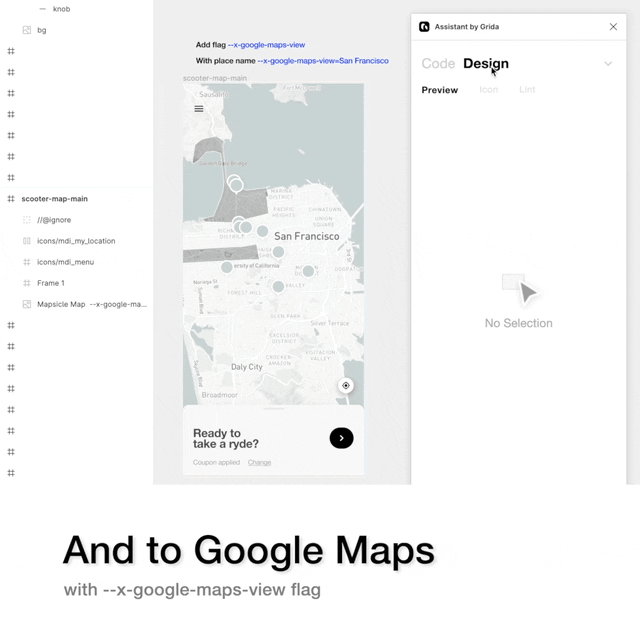Switch to the Code tab in Assistant
Image resolution: width=640 pixels, height=640 pixels.
[x=438, y=63]
